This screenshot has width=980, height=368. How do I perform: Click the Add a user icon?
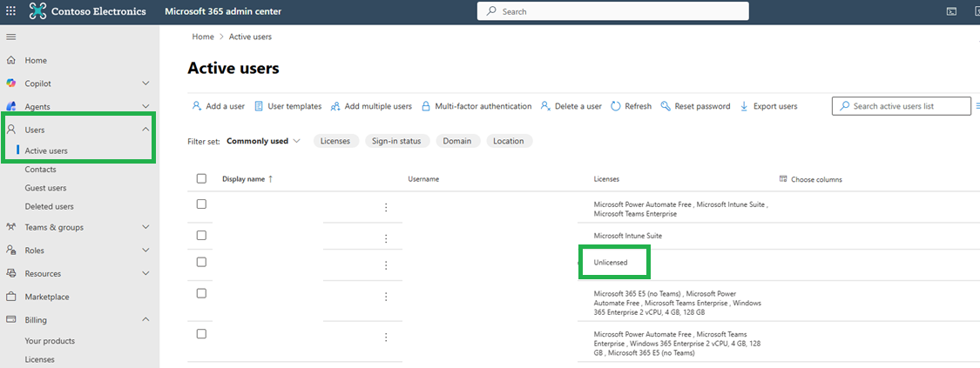pyautogui.click(x=197, y=106)
